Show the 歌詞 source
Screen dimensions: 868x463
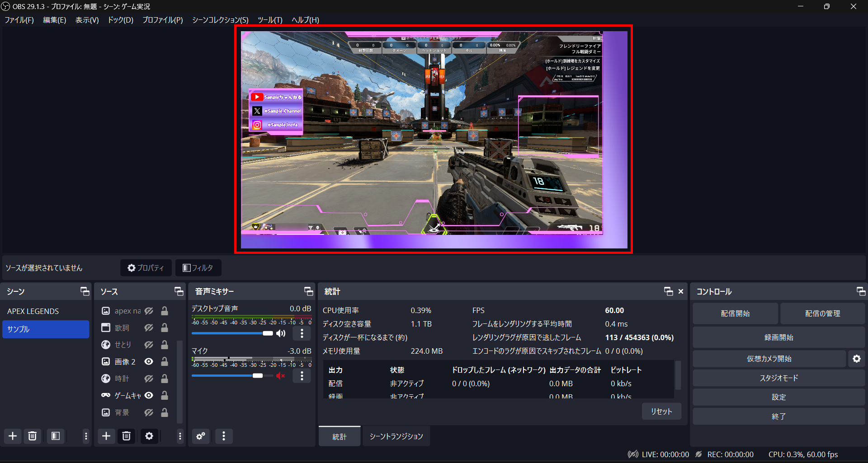(x=149, y=327)
